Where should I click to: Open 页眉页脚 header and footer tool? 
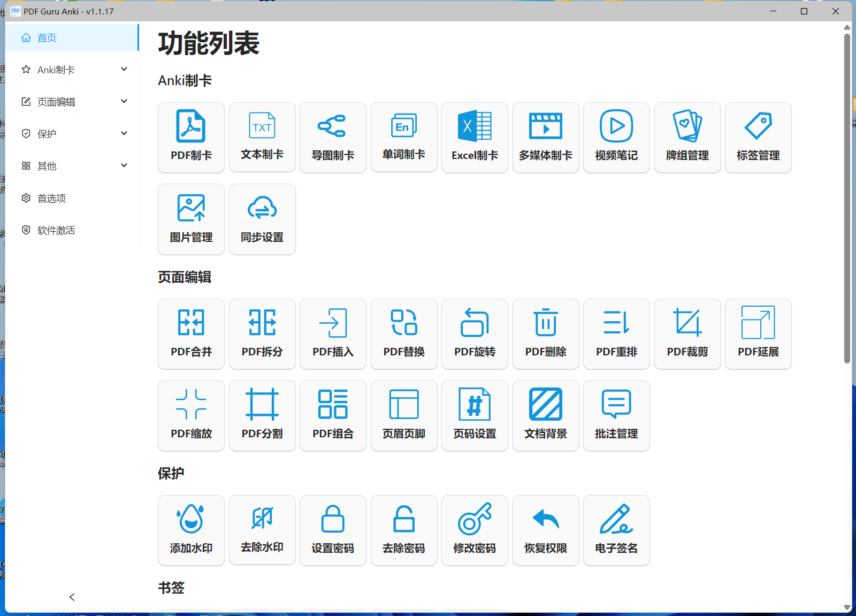point(404,416)
